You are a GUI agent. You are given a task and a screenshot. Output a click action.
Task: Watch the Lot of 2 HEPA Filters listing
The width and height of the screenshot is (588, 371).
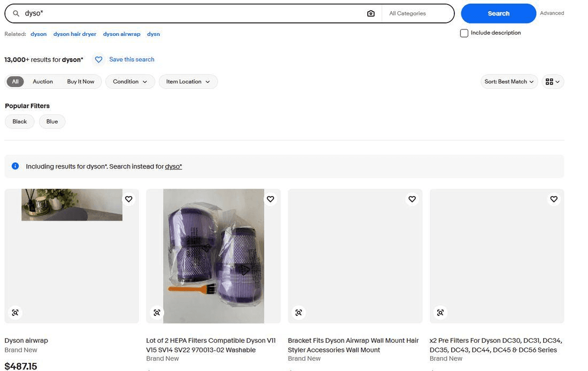[270, 199]
